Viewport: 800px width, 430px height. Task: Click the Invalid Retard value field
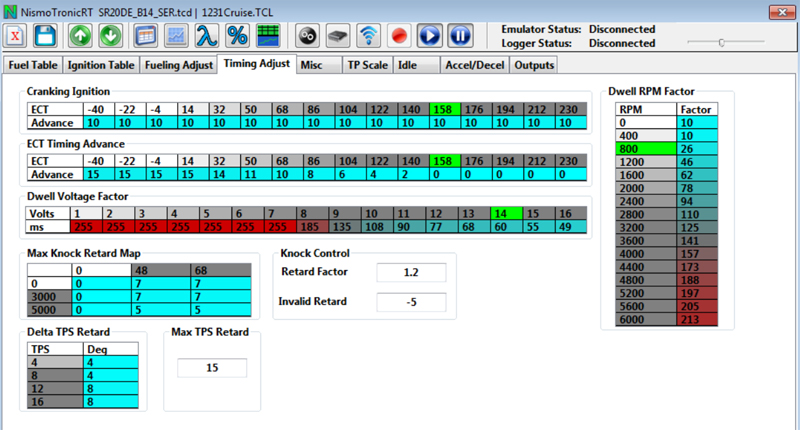pos(410,302)
